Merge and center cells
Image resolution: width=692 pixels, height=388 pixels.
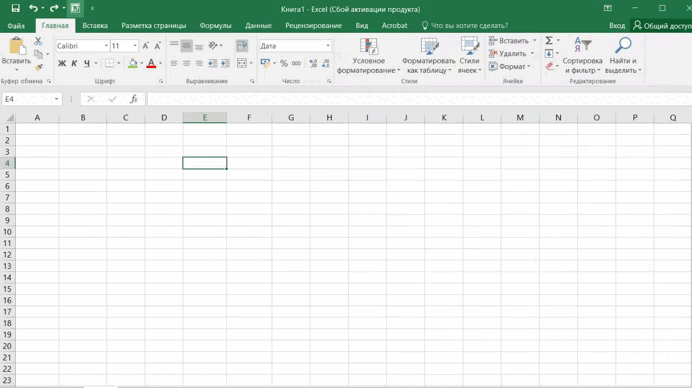[242, 64]
